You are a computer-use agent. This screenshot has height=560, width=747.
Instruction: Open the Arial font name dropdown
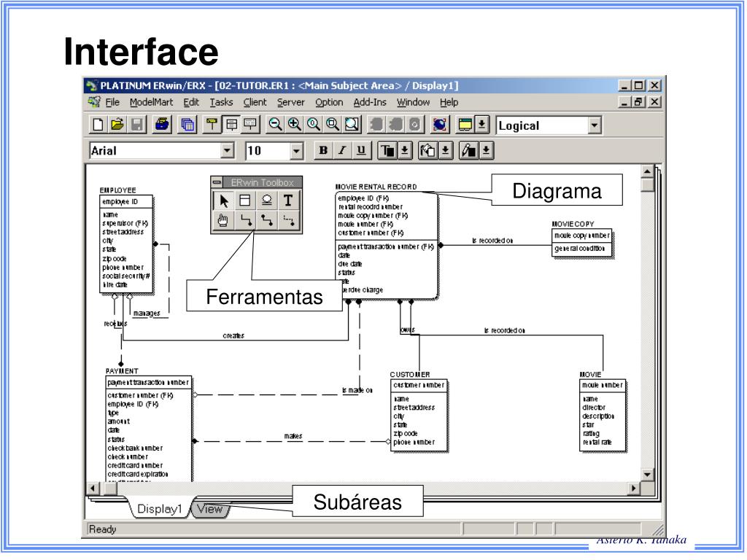228,151
